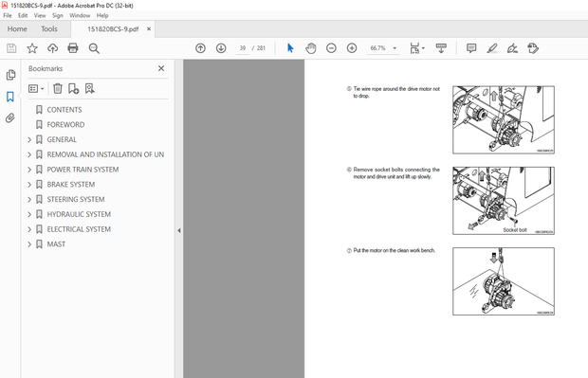Expand HYDRAULIC SYSTEM bookmark
The width and height of the screenshot is (588, 378).
click(x=29, y=215)
